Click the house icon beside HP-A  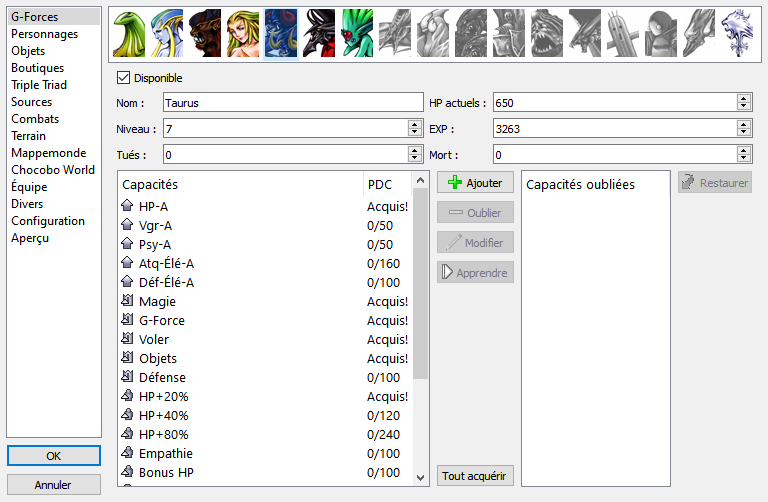127,206
